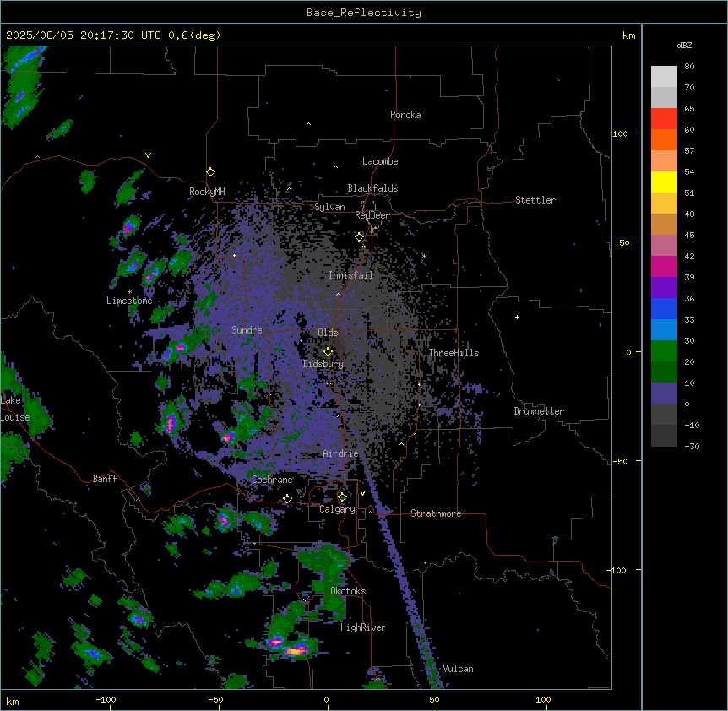
Task: Select the Cochrane city label
Action: pyautogui.click(x=272, y=480)
